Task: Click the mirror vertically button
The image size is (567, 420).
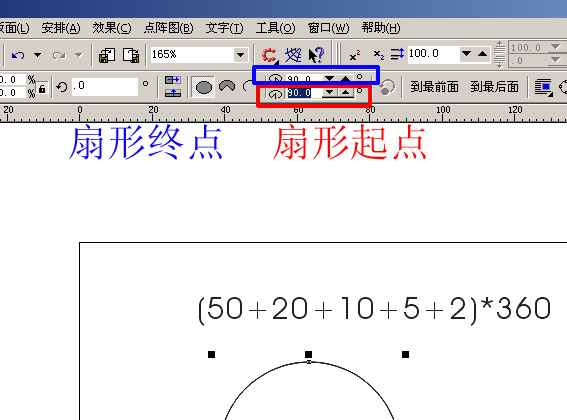Action: [x=172, y=93]
